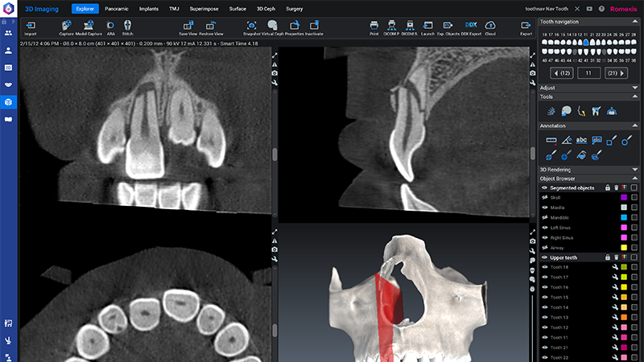Switch to the Panoramic tab
The image size is (644, 362).
[x=117, y=9]
